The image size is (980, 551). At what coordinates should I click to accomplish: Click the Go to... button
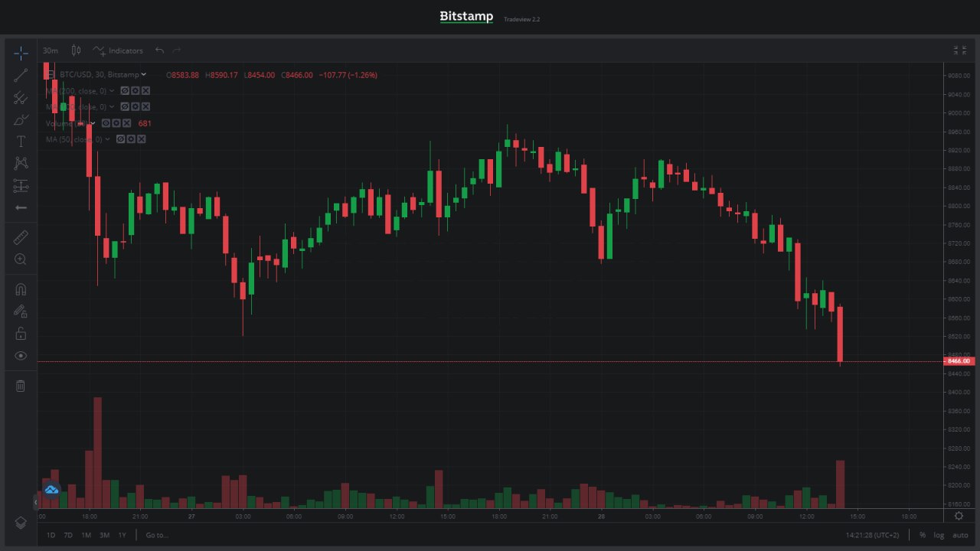pyautogui.click(x=156, y=535)
